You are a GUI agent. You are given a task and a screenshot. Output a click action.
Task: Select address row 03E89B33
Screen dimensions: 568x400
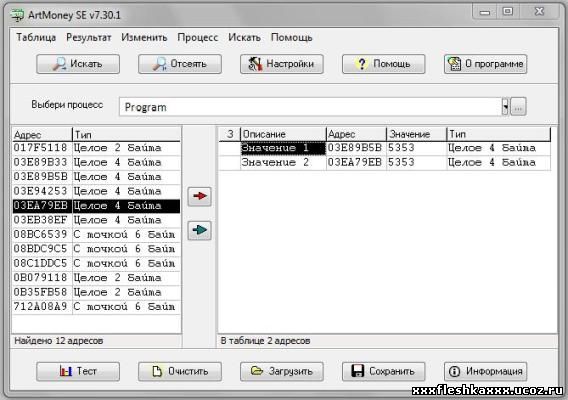[96, 163]
